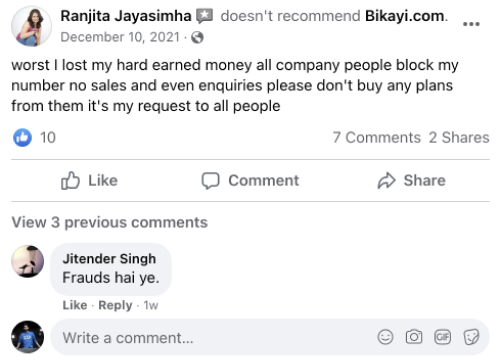Share the post using the Share button
This screenshot has height=360, width=500.
coord(411,181)
